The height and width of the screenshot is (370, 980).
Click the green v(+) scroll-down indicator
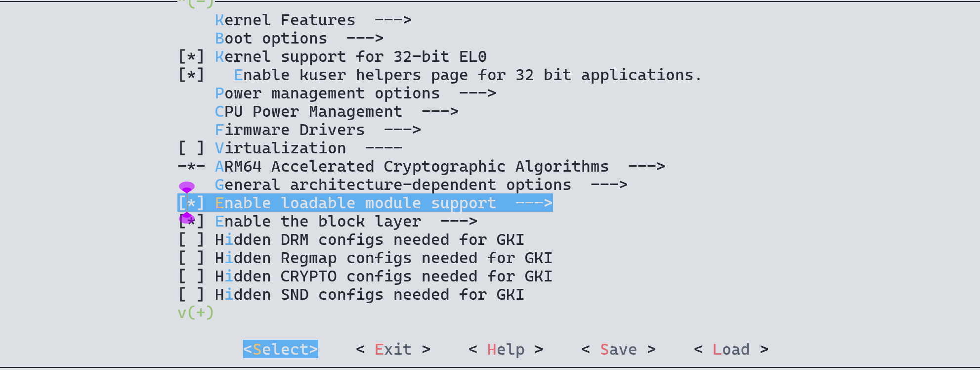196,313
